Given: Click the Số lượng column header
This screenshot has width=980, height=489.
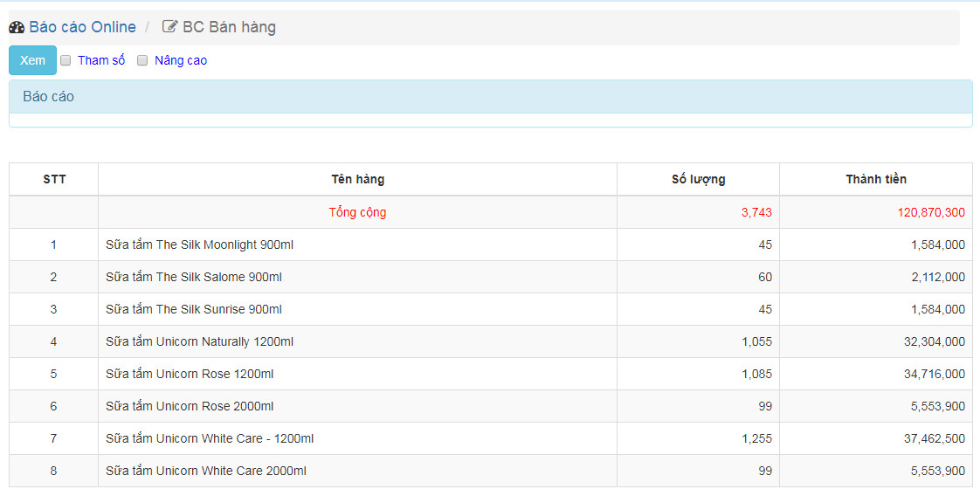Looking at the screenshot, I should point(698,179).
